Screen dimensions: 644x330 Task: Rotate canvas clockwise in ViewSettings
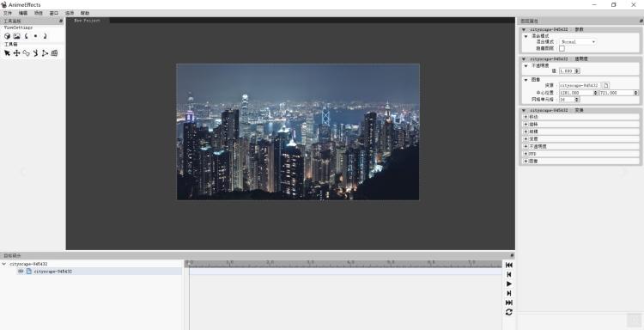[45, 36]
